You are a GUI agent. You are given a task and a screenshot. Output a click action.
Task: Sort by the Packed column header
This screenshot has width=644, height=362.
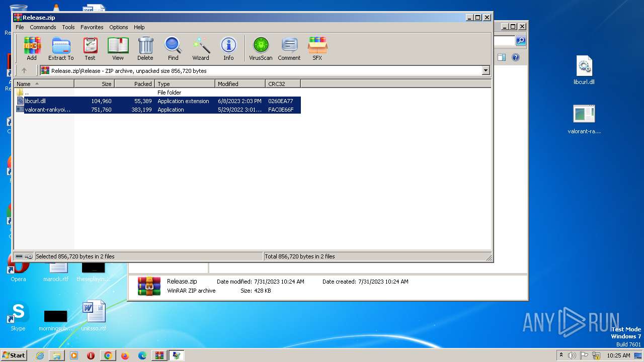[x=134, y=84]
